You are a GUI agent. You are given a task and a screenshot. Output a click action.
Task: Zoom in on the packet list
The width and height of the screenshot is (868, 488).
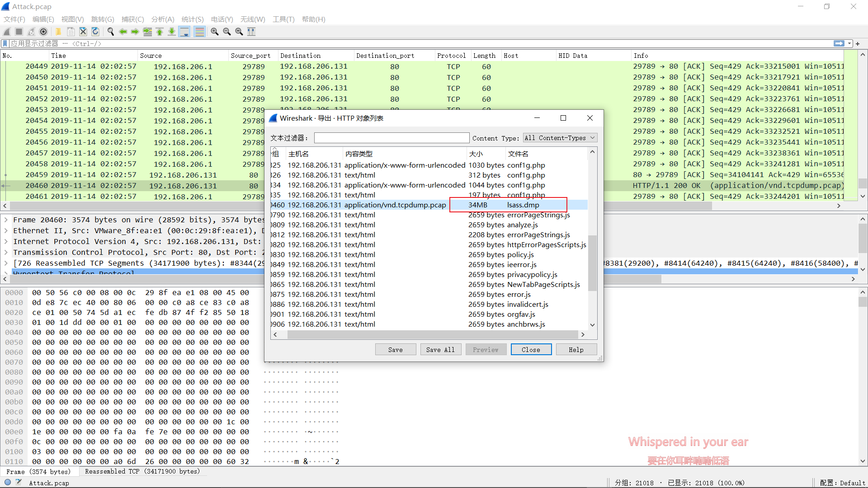(x=214, y=32)
